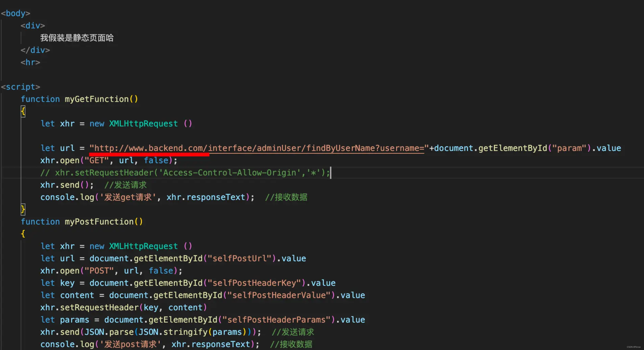Click the myGetFunction function name
644x350 pixels.
(97, 99)
